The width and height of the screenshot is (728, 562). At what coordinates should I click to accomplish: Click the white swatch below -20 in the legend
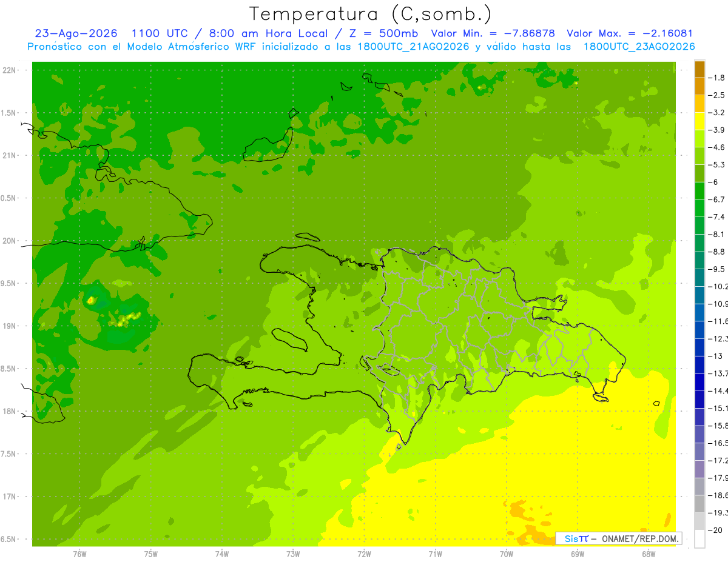(x=699, y=539)
